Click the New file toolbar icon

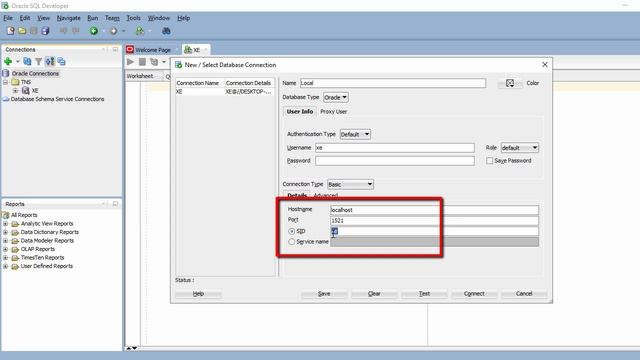pos(11,31)
